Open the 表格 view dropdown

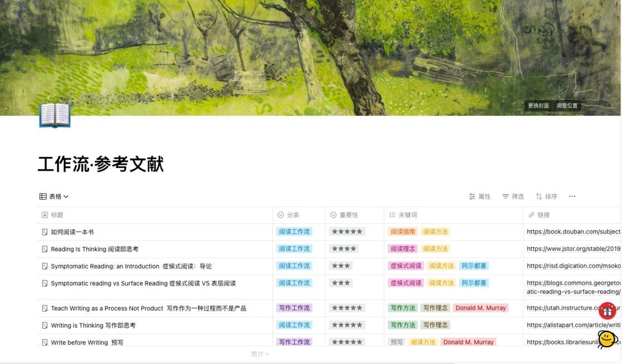54,196
